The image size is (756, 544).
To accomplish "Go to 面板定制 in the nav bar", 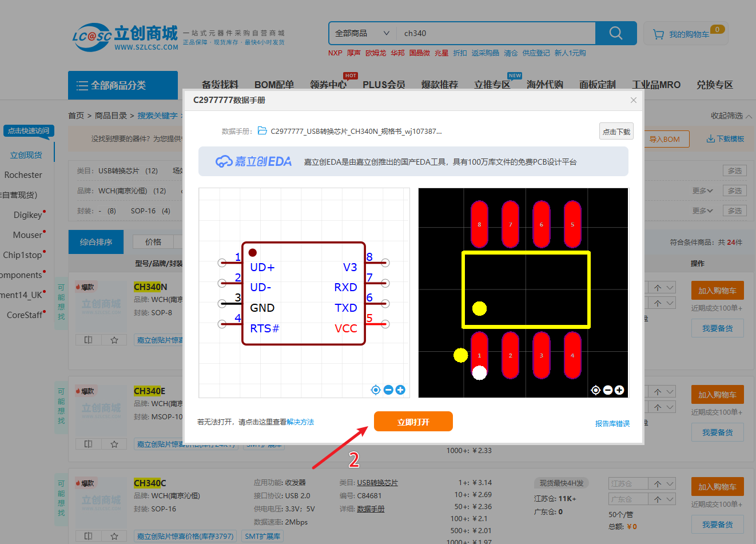I will [598, 85].
